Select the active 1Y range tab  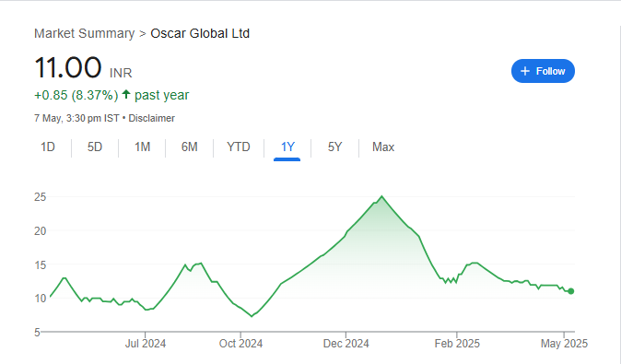287,147
